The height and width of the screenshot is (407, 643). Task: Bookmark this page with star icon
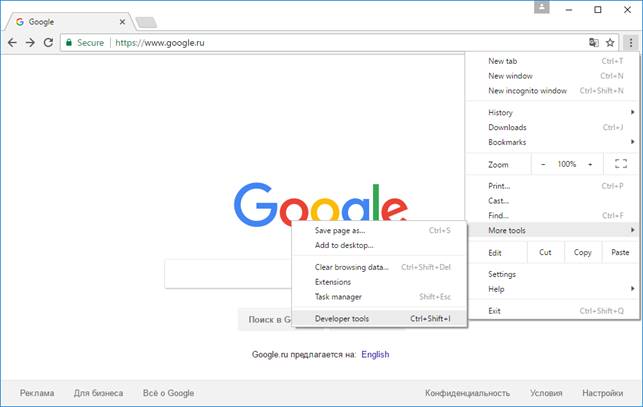coord(610,43)
